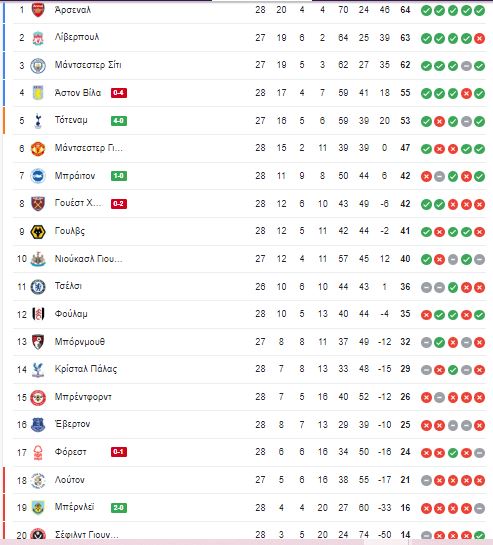Open Aston Villa's 0-4 live score badge
493x545 pixels.
(x=119, y=93)
